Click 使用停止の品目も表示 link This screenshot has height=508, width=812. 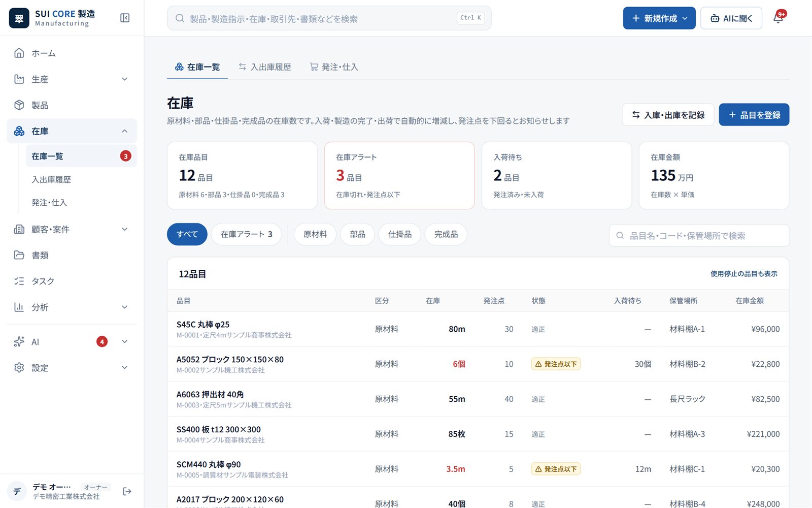coord(743,274)
